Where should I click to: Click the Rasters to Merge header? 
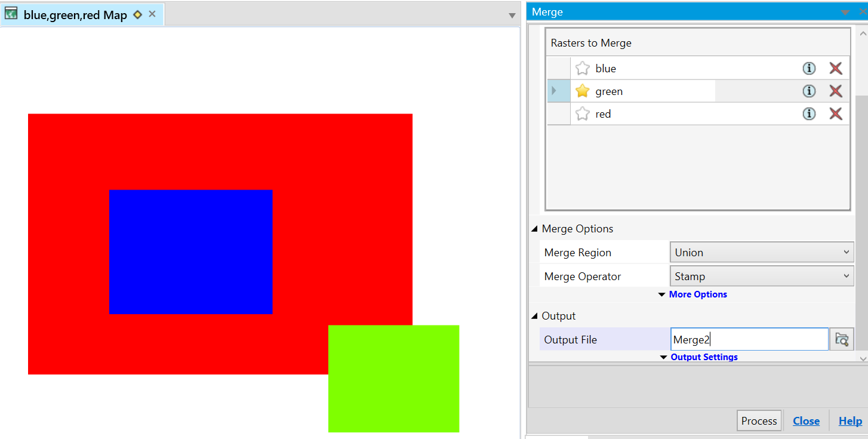591,43
